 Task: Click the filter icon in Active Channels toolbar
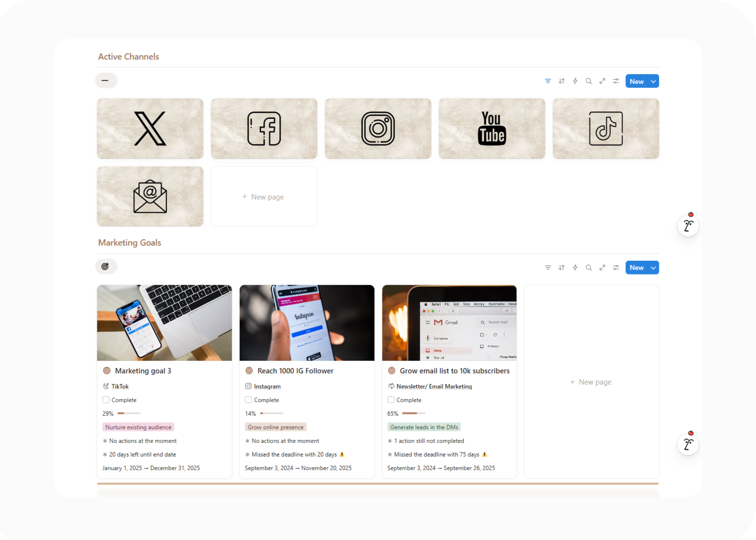click(548, 81)
